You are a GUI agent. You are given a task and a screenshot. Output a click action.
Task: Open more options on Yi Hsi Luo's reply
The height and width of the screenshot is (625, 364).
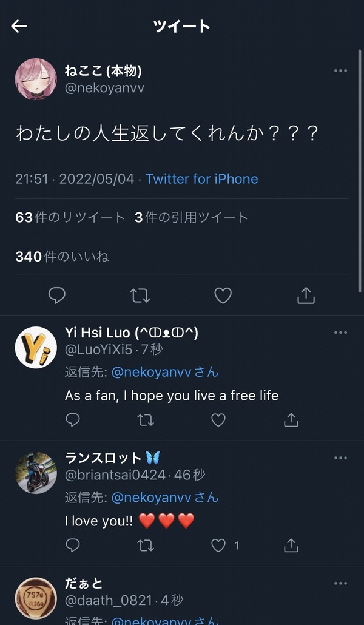point(340,333)
